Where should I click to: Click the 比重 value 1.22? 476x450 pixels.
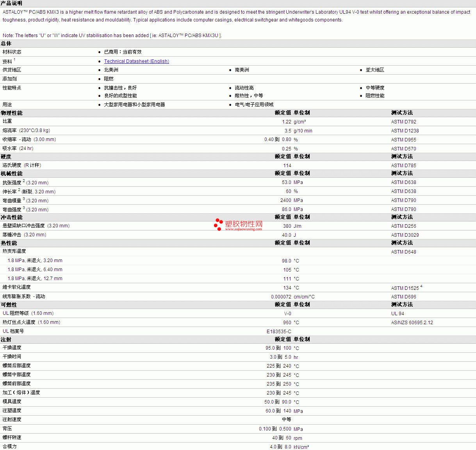tap(287, 122)
